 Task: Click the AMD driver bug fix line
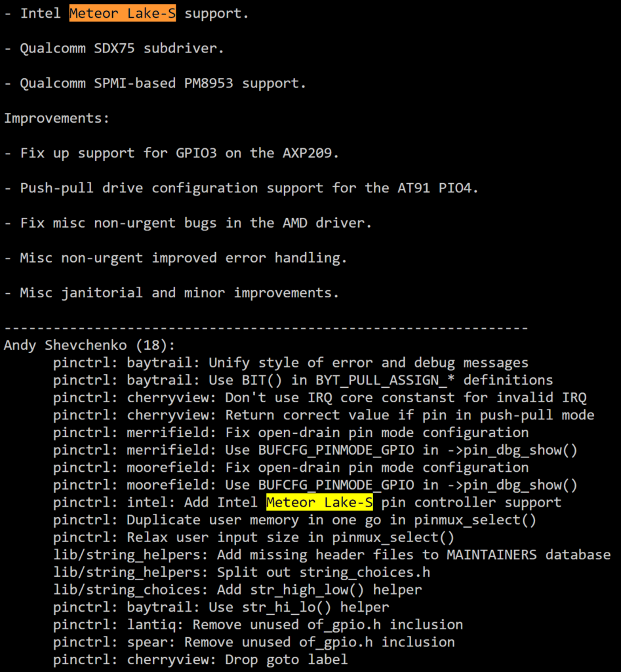coord(188,223)
